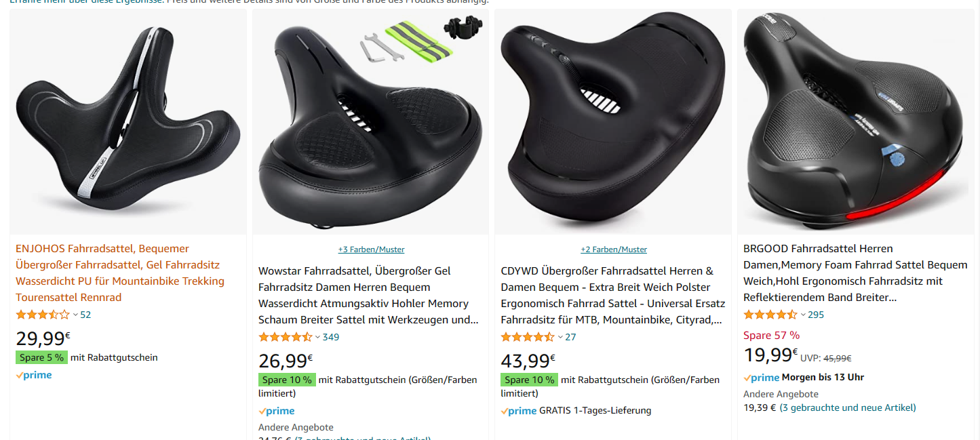The height and width of the screenshot is (440, 980).
Task: Open BRGOOD Fahrradsattel product title
Action: tap(855, 273)
